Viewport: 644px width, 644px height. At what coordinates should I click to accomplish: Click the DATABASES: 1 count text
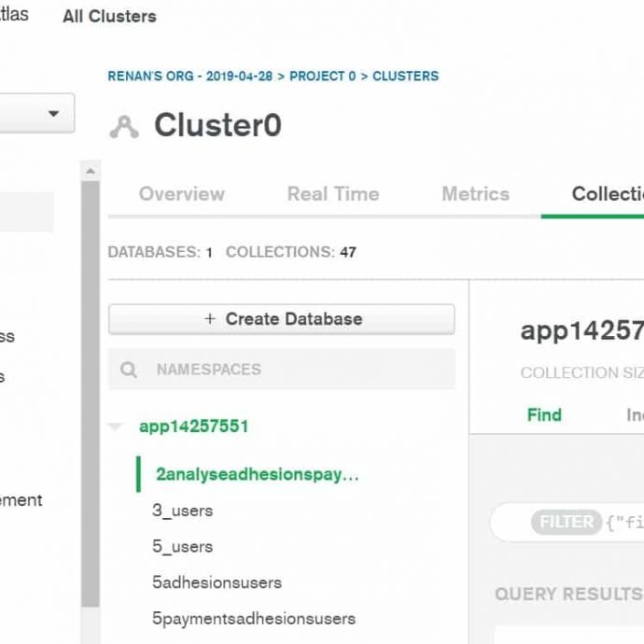[161, 252]
